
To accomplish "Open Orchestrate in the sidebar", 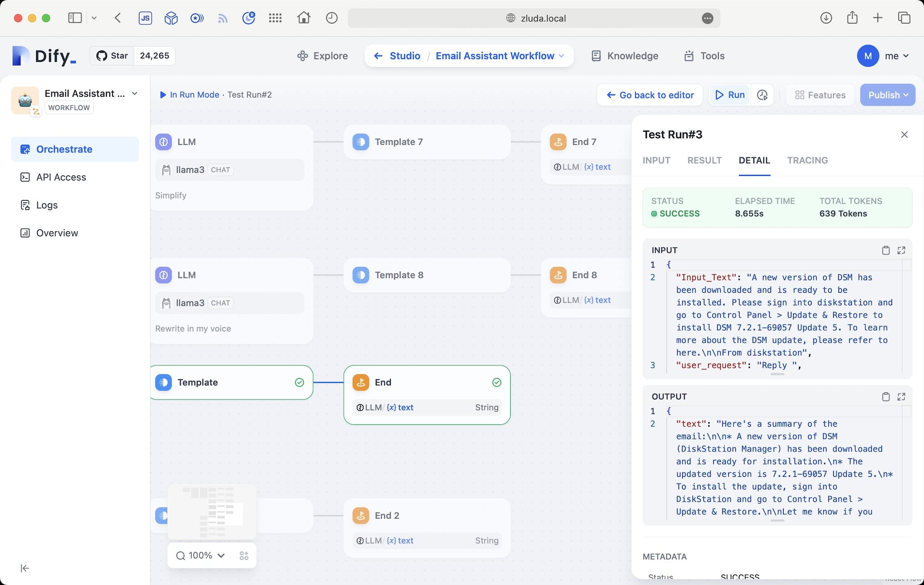I will click(75, 149).
